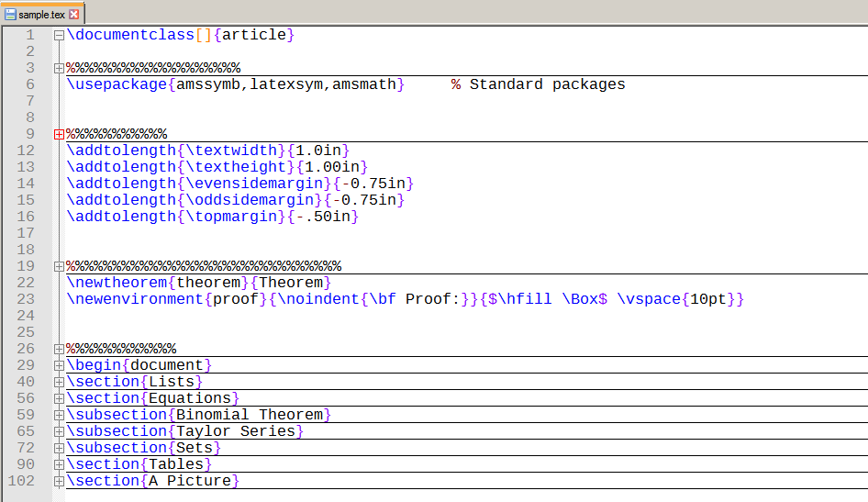Screen dimensions: 868x502
Task: Expand the red fold marker at line 9
Action: 59,135
